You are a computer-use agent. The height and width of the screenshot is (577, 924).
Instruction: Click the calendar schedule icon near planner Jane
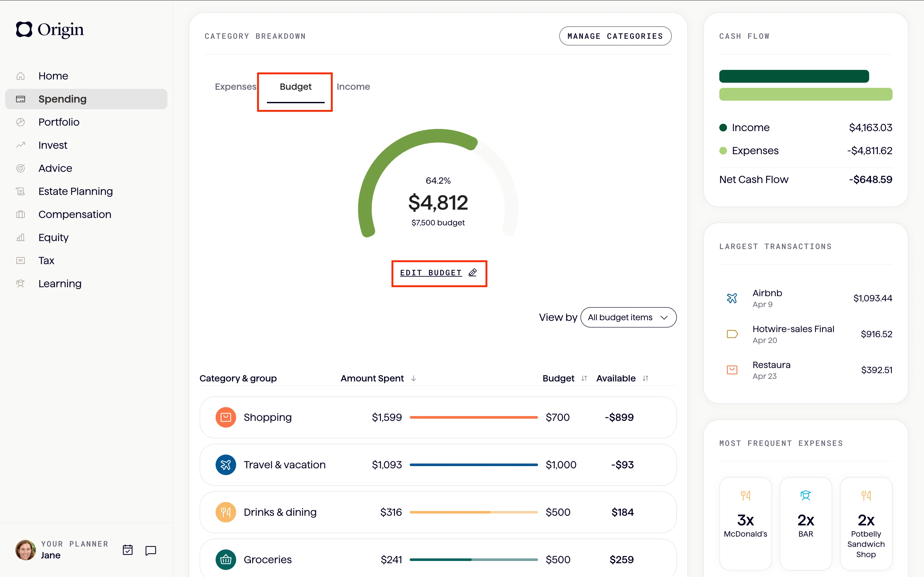point(127,550)
